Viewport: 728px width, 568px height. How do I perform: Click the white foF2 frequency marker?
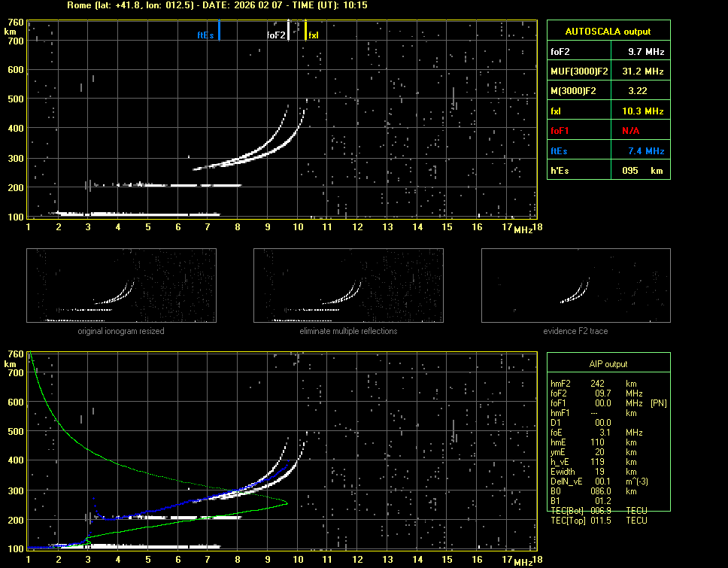coord(288,31)
